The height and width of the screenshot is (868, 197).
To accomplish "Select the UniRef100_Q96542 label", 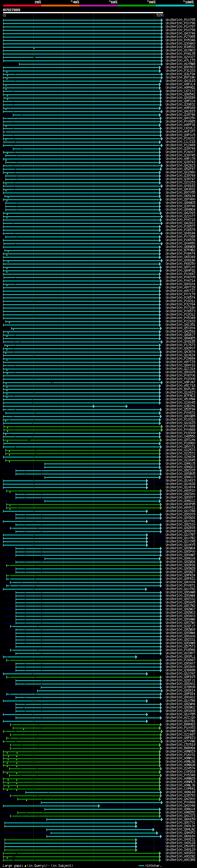I will (x=180, y=94).
